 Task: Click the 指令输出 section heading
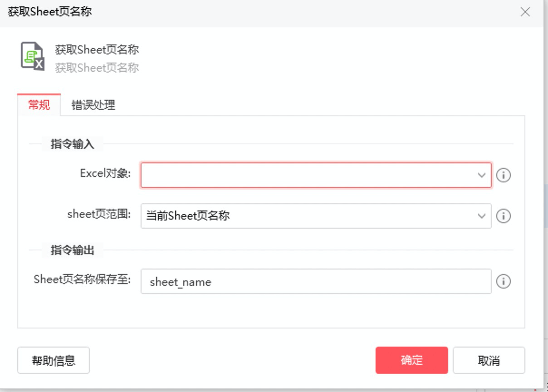tap(73, 250)
